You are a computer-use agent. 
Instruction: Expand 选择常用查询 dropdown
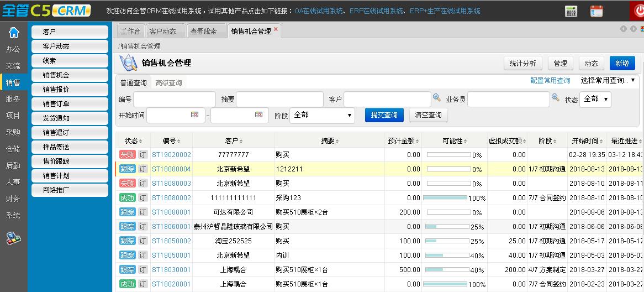(608, 81)
